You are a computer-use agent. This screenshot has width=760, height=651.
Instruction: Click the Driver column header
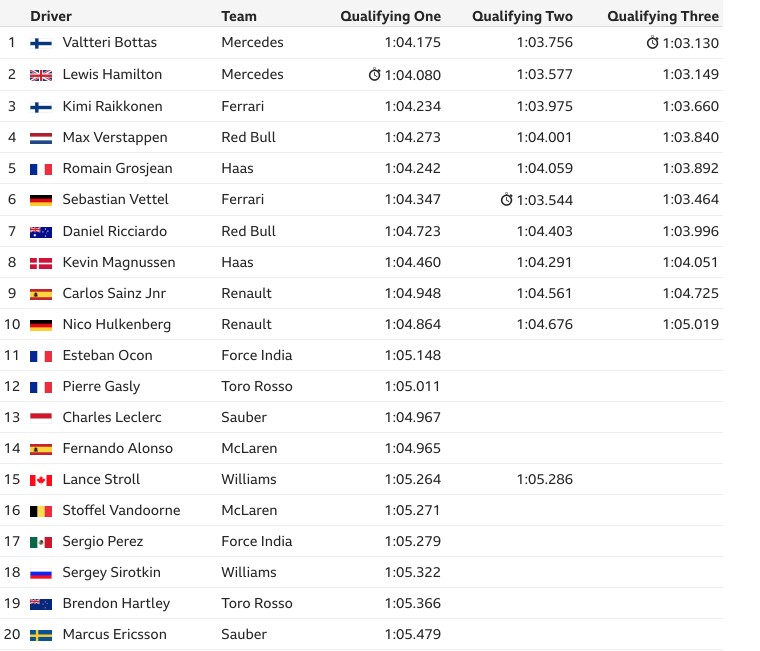point(51,16)
